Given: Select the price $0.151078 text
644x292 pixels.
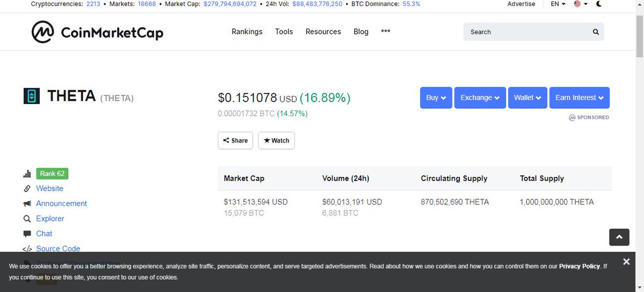Looking at the screenshot, I should pyautogui.click(x=247, y=98).
